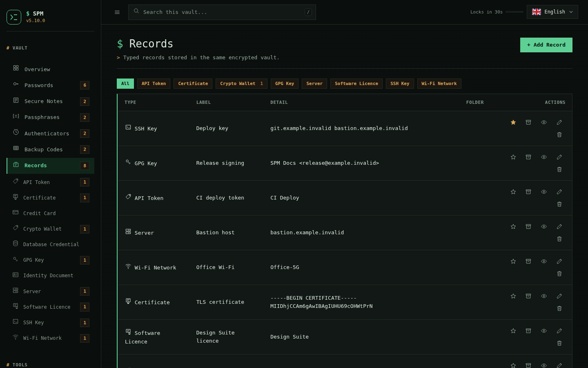This screenshot has height=368, width=588.
Task: Archive the Deploy key record
Action: point(528,122)
